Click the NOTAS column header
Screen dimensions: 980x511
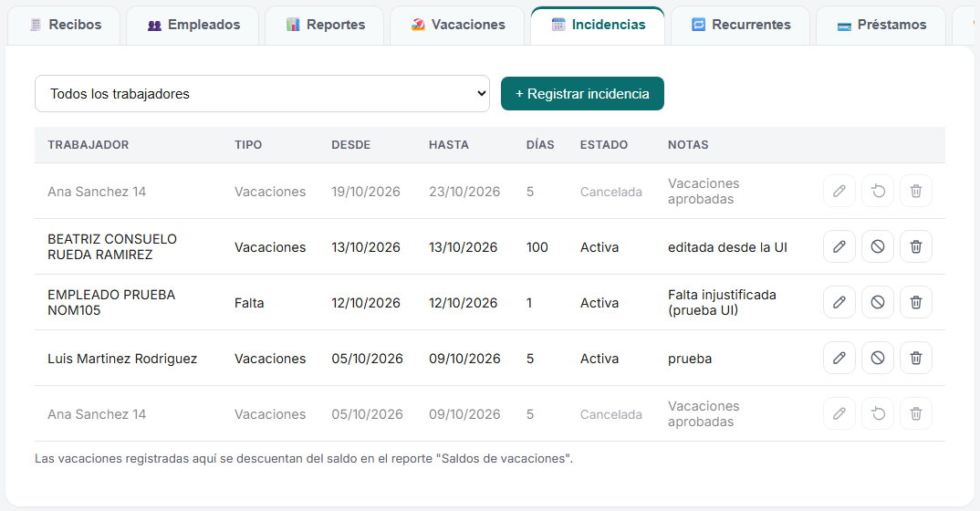[x=688, y=145]
